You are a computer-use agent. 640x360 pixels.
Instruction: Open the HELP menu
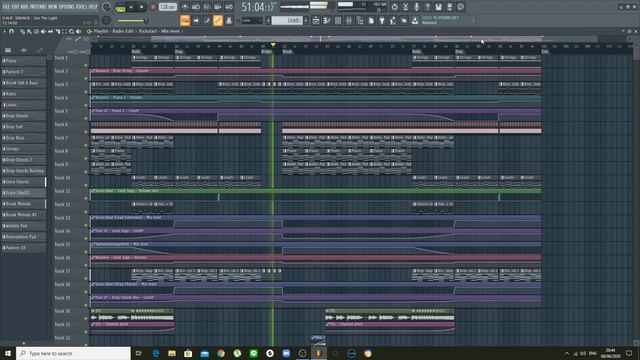(93, 7)
